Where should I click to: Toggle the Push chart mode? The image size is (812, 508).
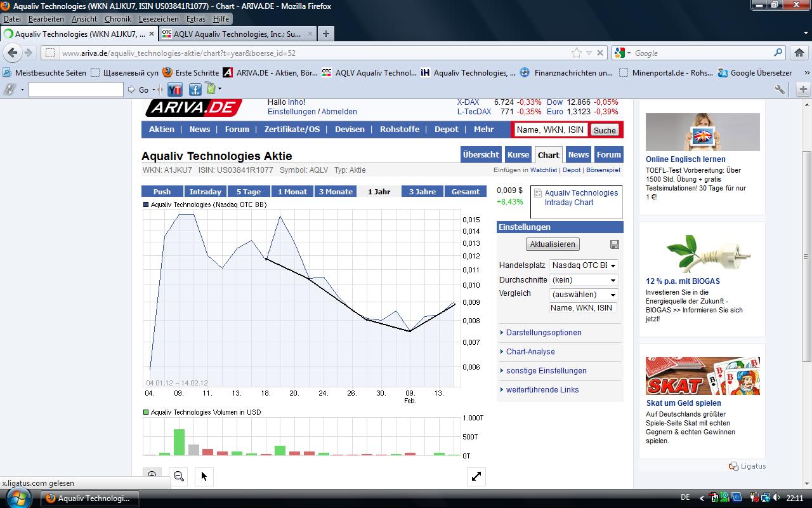[162, 190]
